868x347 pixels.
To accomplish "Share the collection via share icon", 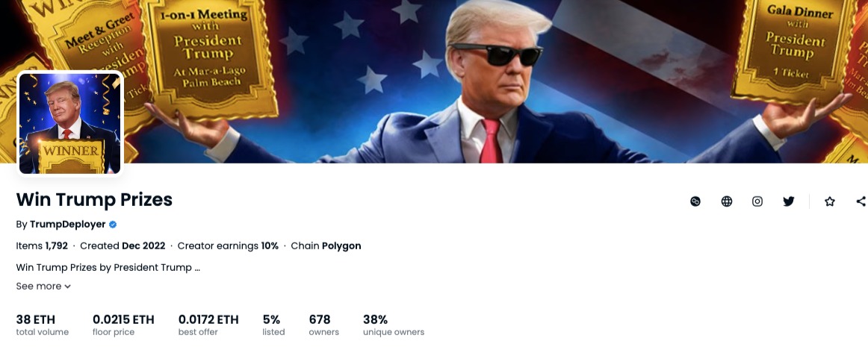I will click(x=861, y=201).
